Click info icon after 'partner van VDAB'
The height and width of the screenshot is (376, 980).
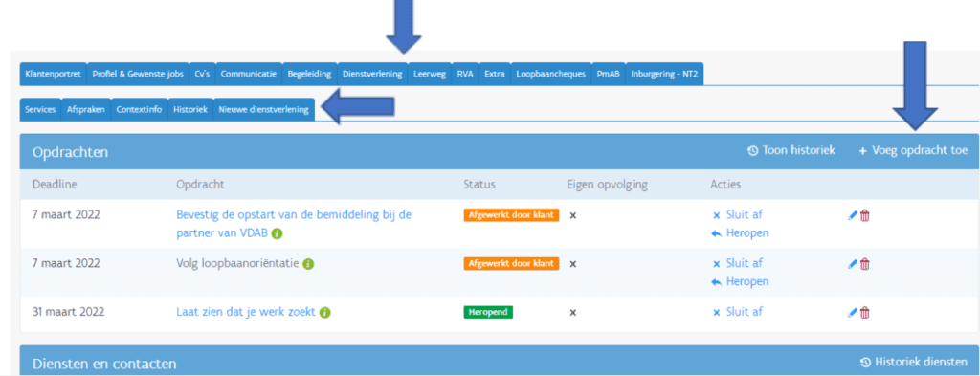click(277, 233)
